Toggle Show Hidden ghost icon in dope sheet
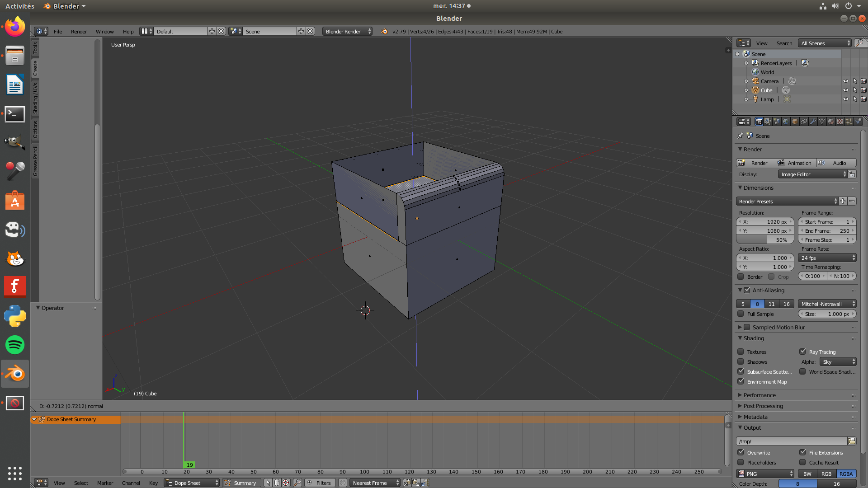The width and height of the screenshot is (868, 488). 277,483
